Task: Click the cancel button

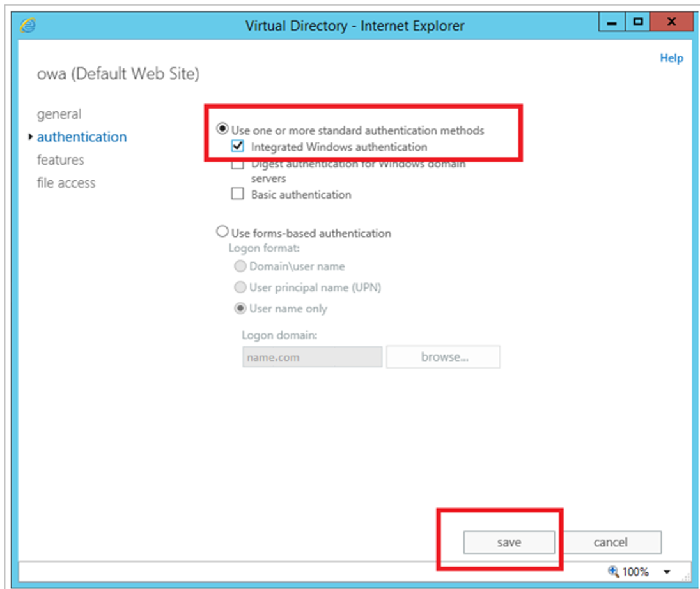Action: pos(611,542)
